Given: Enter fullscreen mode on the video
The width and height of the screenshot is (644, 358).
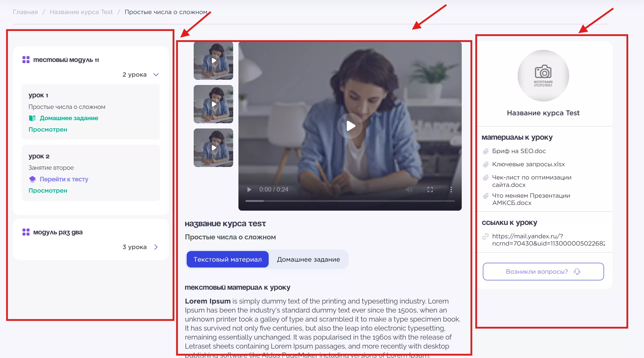Looking at the screenshot, I should pos(430,190).
